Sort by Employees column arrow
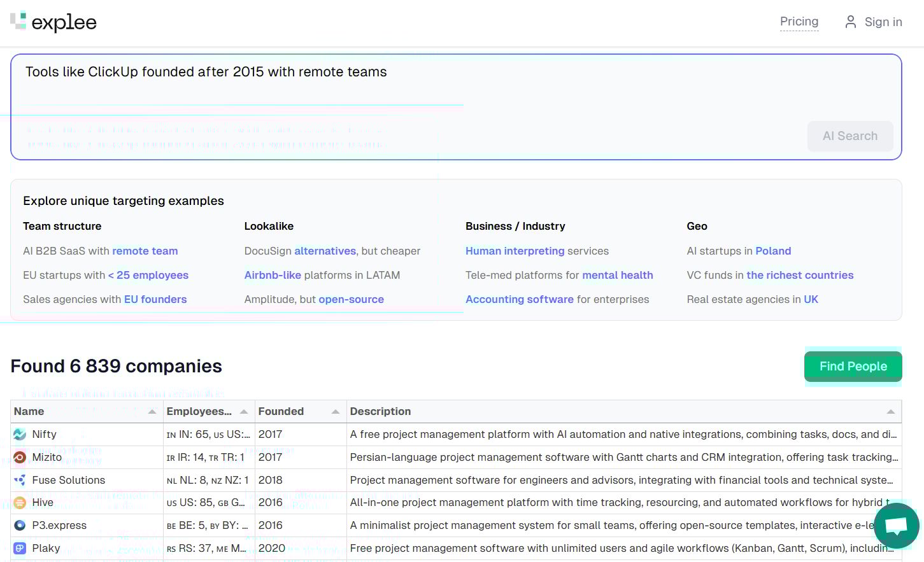This screenshot has height=562, width=924. pyautogui.click(x=244, y=412)
